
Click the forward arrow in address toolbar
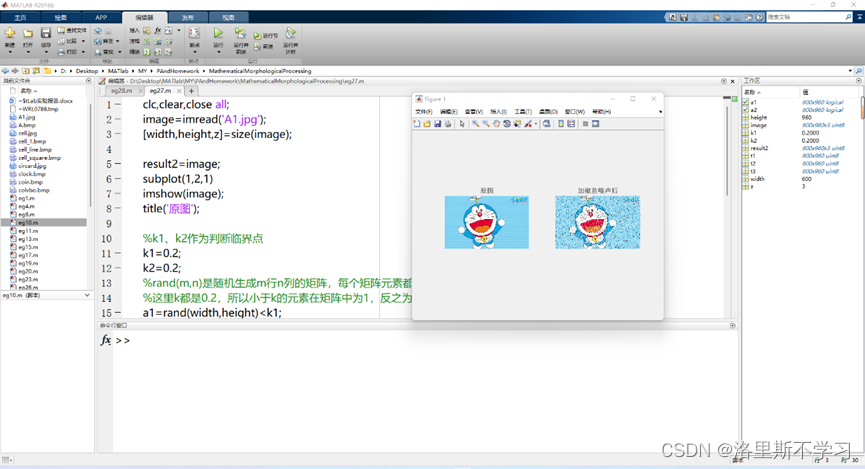pyautogui.click(x=15, y=71)
